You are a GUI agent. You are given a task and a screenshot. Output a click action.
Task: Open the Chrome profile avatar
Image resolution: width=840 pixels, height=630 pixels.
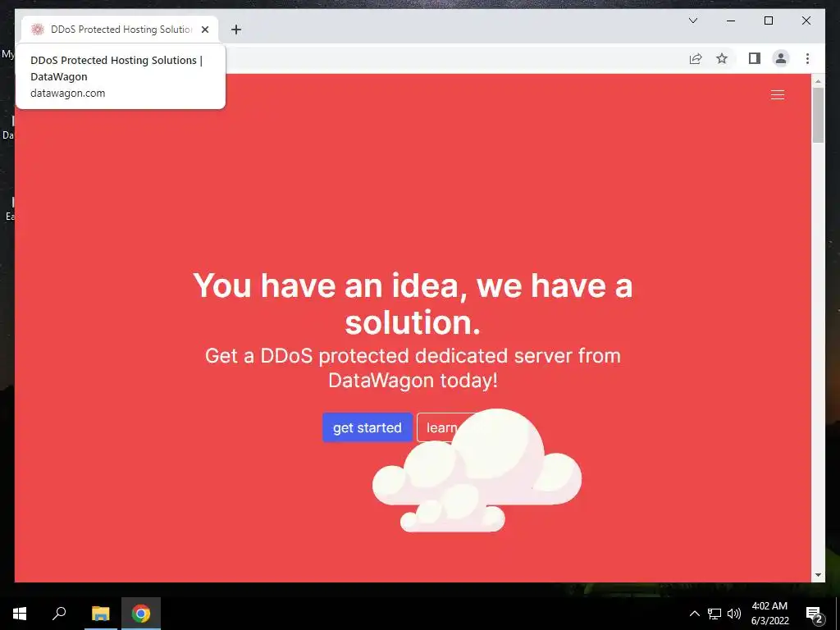(781, 58)
